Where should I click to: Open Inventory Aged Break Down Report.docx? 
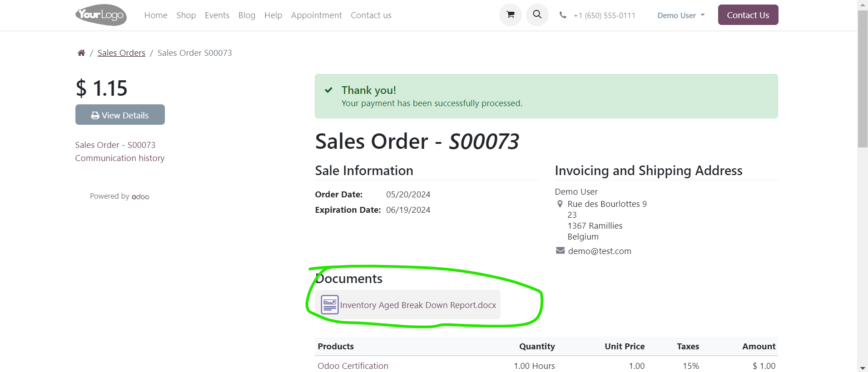click(x=417, y=305)
